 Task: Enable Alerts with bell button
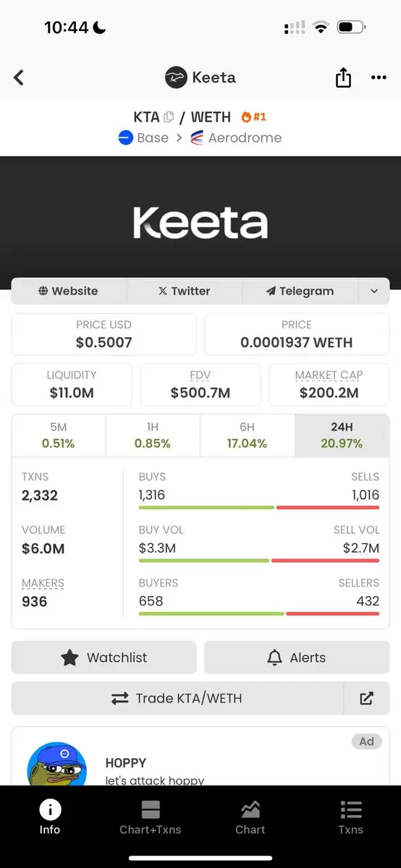(x=297, y=658)
